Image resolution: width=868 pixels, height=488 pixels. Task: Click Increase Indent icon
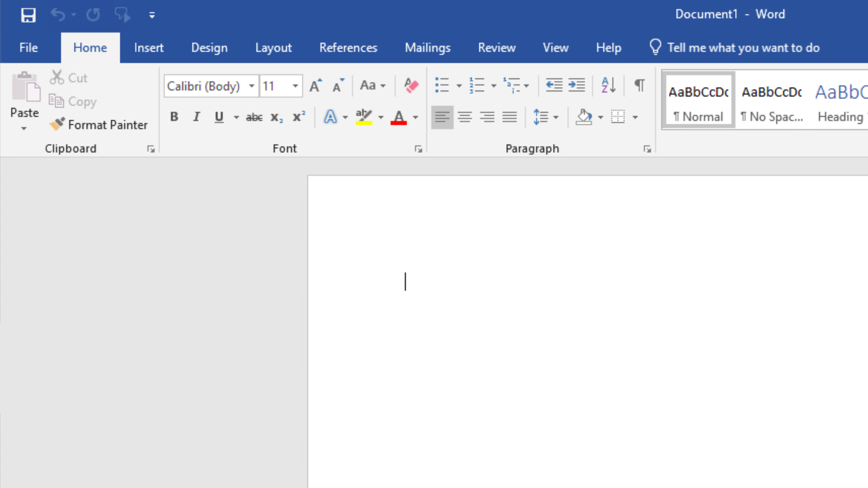coord(576,85)
